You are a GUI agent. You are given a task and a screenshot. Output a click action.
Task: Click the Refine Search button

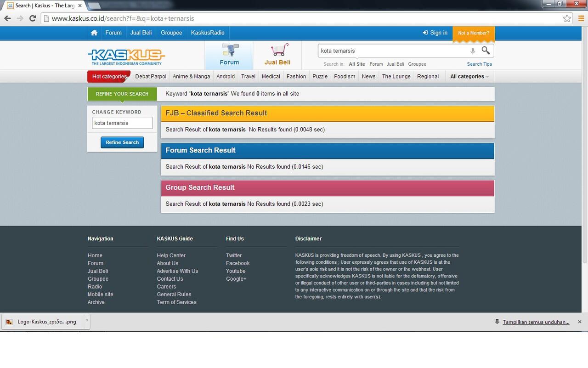[x=122, y=142]
